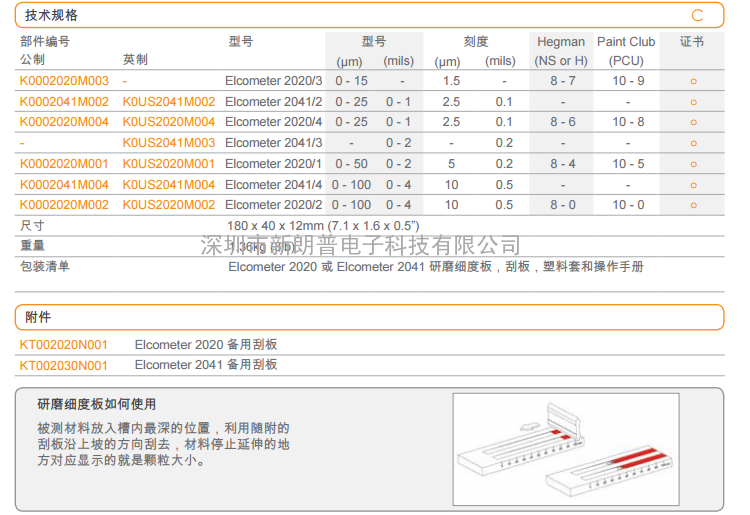This screenshot has width=750, height=515.
Task: Click certificate circle in Elcometer 2041/4 row
Action: click(x=693, y=186)
